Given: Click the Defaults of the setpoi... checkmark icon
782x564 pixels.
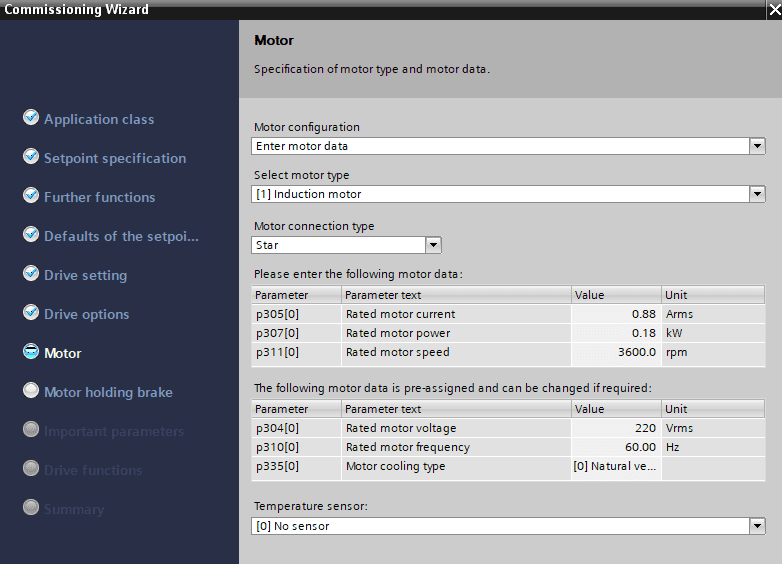Looking at the screenshot, I should (31, 234).
